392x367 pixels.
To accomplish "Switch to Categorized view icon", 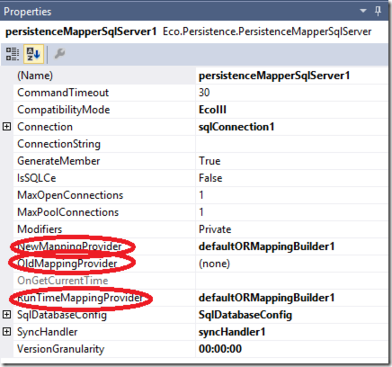I will tap(13, 54).
